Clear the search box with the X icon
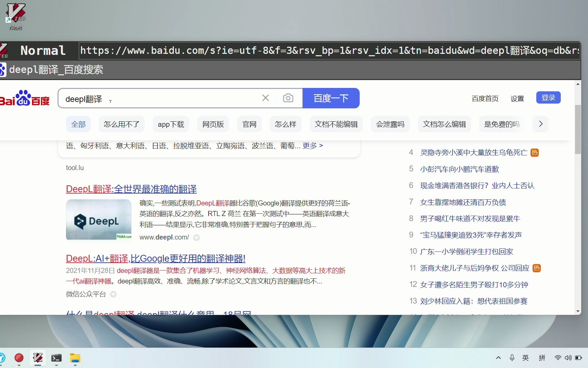588x368 pixels. (x=265, y=98)
